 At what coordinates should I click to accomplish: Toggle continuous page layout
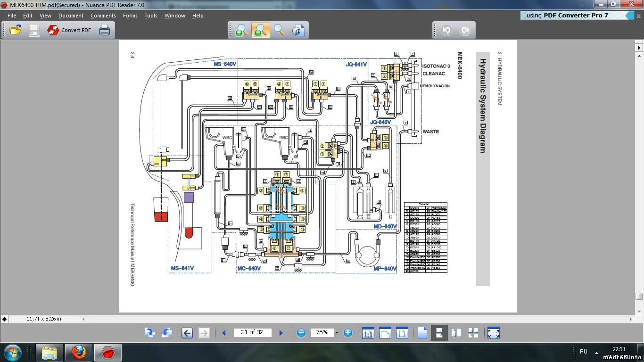pos(439,333)
